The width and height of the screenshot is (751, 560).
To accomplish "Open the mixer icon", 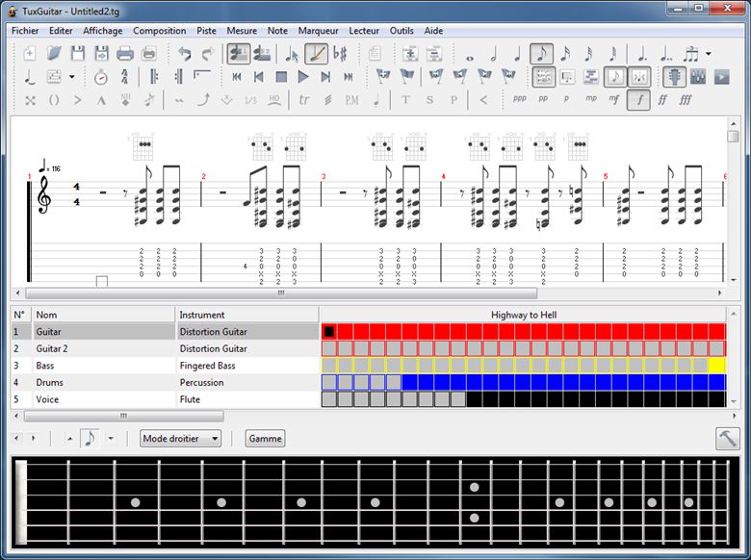I will (x=698, y=77).
